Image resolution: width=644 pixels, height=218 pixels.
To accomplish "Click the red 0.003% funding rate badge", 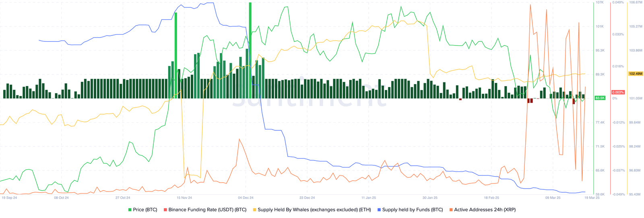I will tap(618, 93).
